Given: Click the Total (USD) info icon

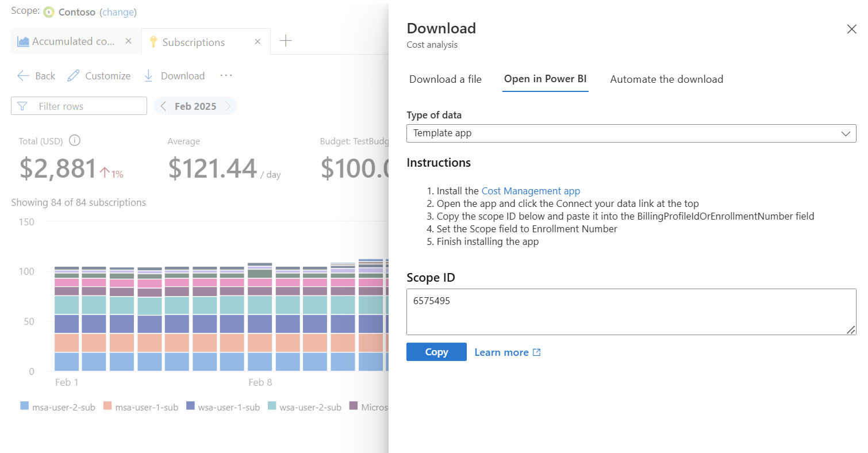Looking at the screenshot, I should (74, 140).
